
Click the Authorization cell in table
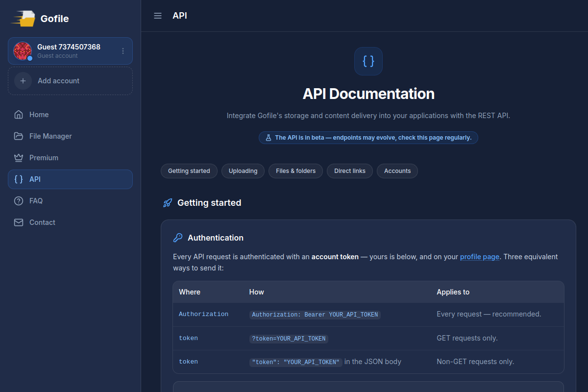pos(203,314)
